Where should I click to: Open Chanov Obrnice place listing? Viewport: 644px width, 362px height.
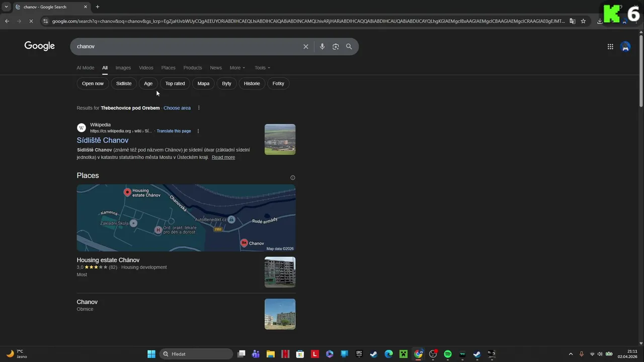tap(87, 302)
